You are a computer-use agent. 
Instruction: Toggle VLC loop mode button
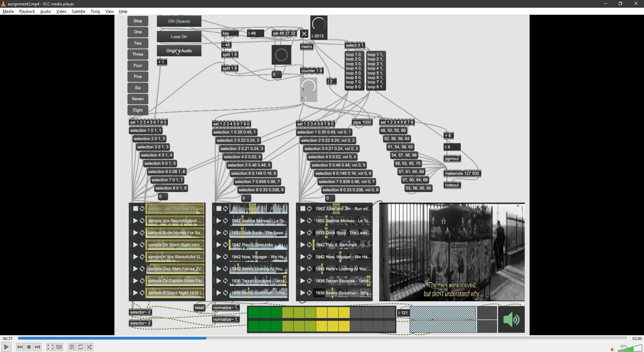point(81,347)
